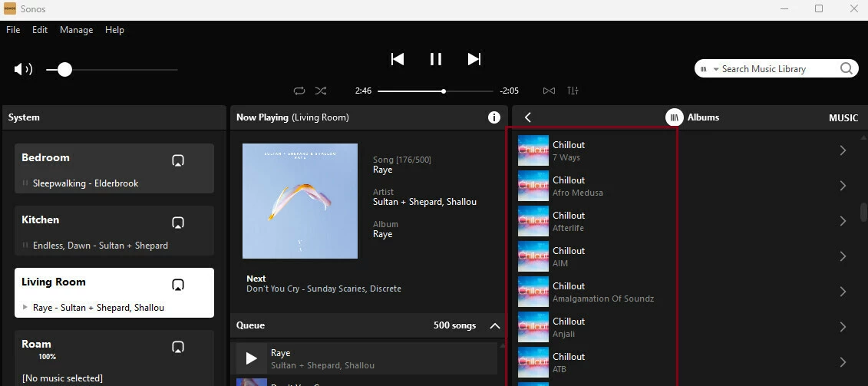
Task: Toggle crossfade mode
Action: click(x=549, y=91)
